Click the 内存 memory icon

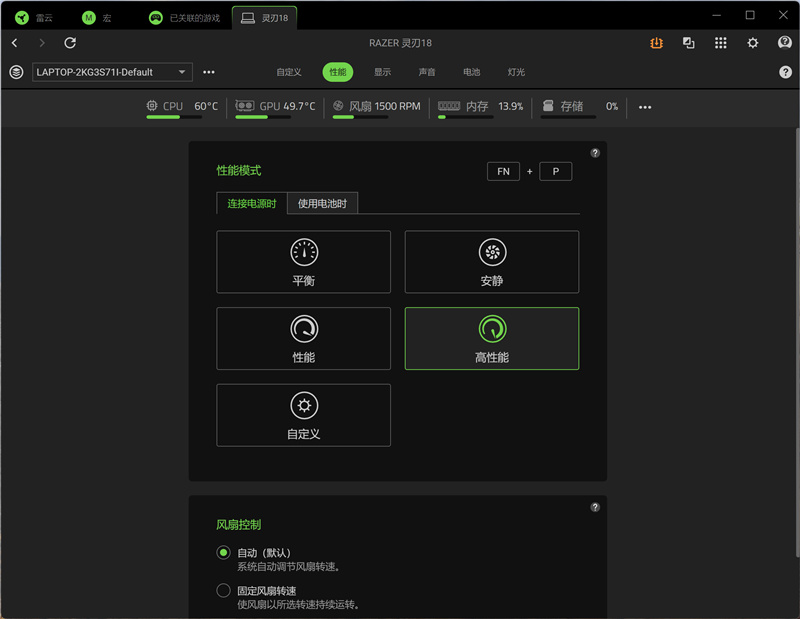[449, 106]
